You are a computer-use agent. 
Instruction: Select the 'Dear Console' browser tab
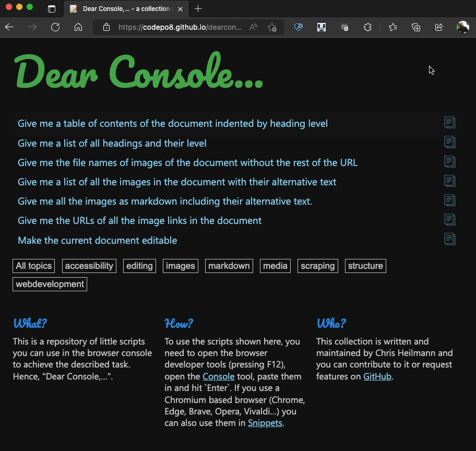pos(123,9)
